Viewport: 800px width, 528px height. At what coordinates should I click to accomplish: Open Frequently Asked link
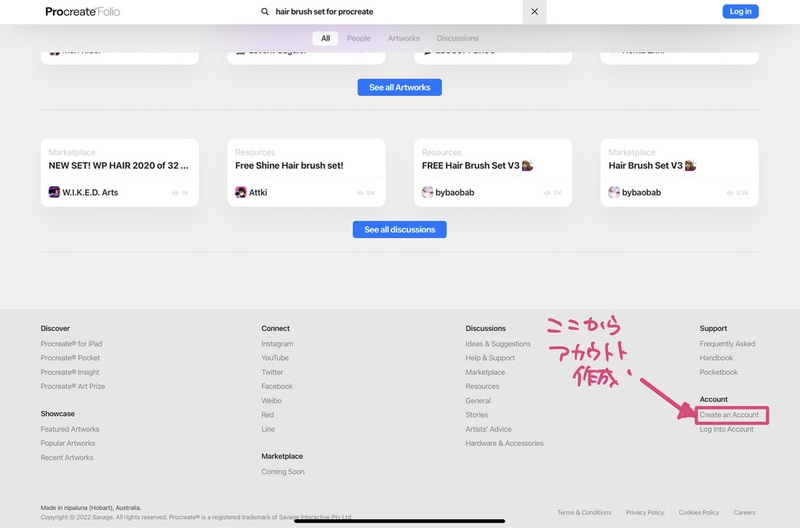pos(728,344)
